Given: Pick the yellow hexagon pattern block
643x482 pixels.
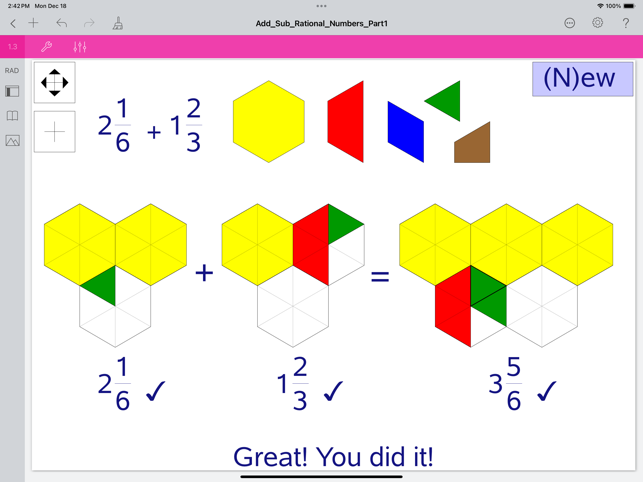Looking at the screenshot, I should 269,122.
